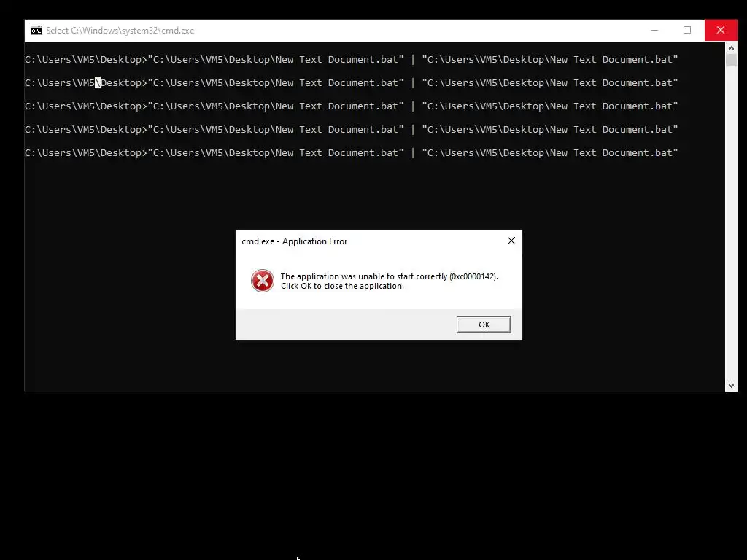Click Document.bat at end of fifth line

[x=640, y=153]
